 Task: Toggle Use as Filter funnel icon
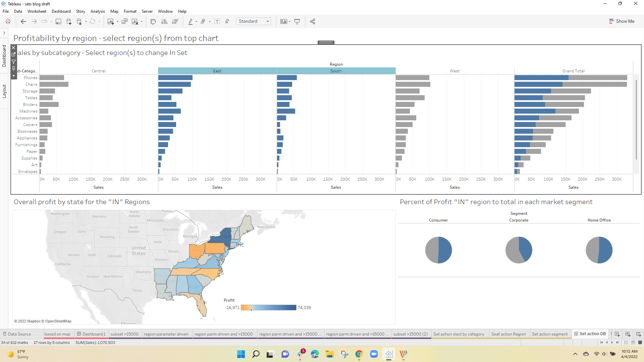13,62
